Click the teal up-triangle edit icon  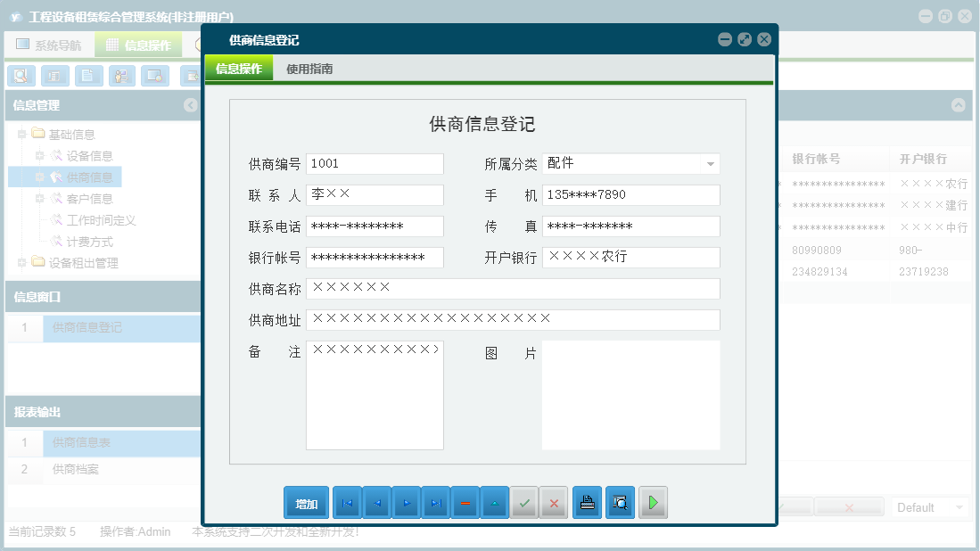tap(494, 503)
